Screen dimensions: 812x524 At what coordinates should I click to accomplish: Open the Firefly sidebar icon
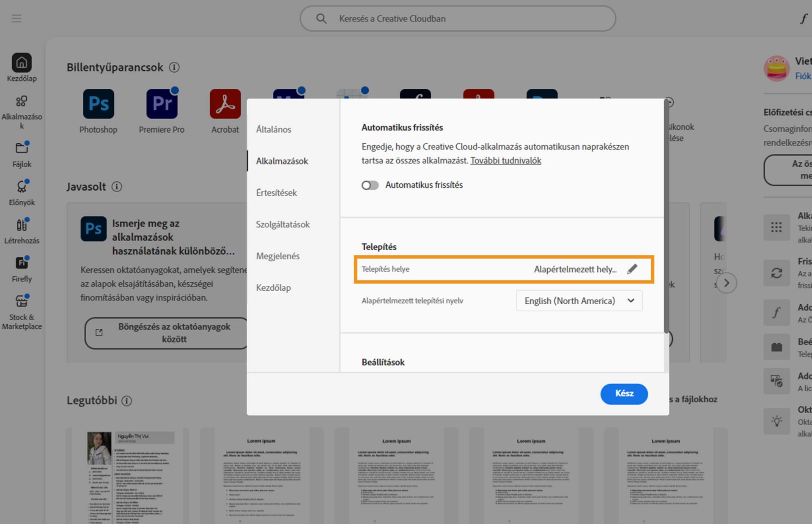point(22,263)
